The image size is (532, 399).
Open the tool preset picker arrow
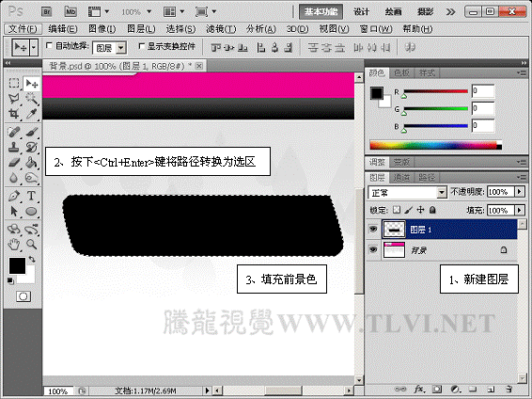34,47
